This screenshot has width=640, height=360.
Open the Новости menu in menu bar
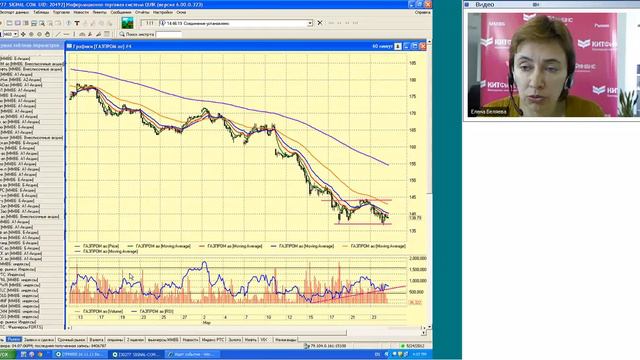coord(81,13)
